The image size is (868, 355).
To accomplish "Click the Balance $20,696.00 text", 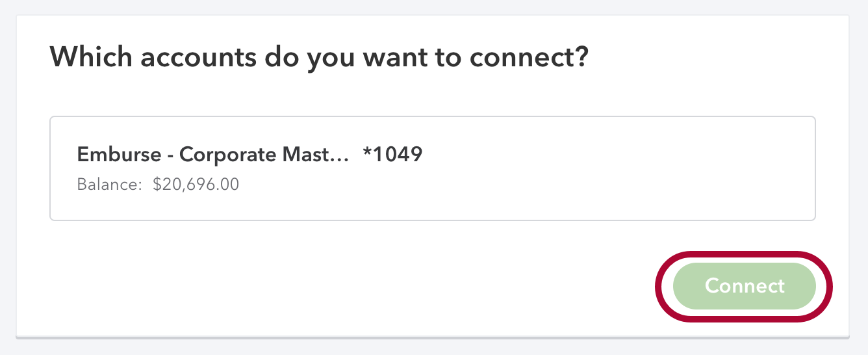I will pyautogui.click(x=158, y=185).
